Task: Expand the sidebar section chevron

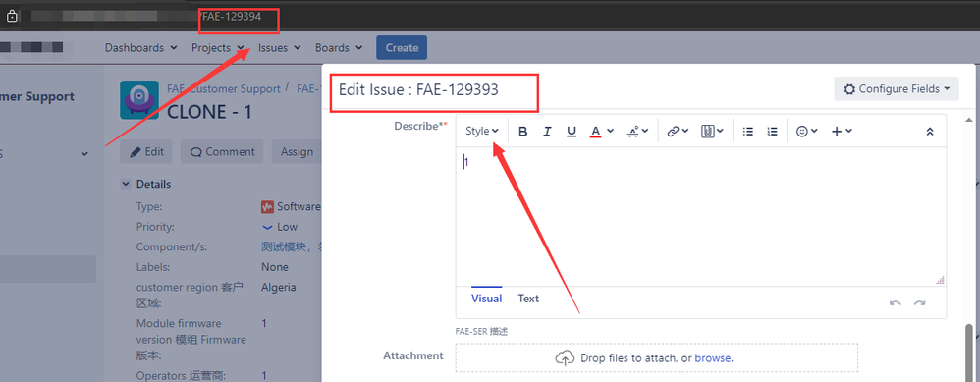Action: [85, 154]
